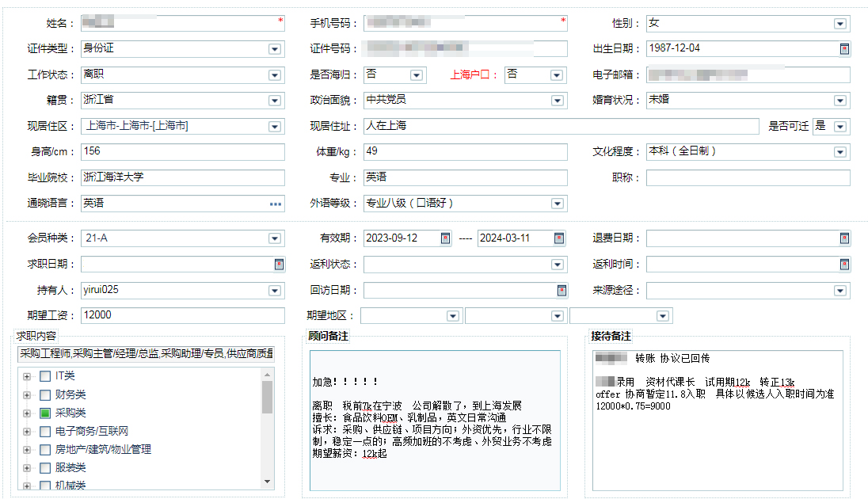This screenshot has width=868, height=499.
Task: Check the 电子商务/互联网 checkbox
Action: coord(45,432)
